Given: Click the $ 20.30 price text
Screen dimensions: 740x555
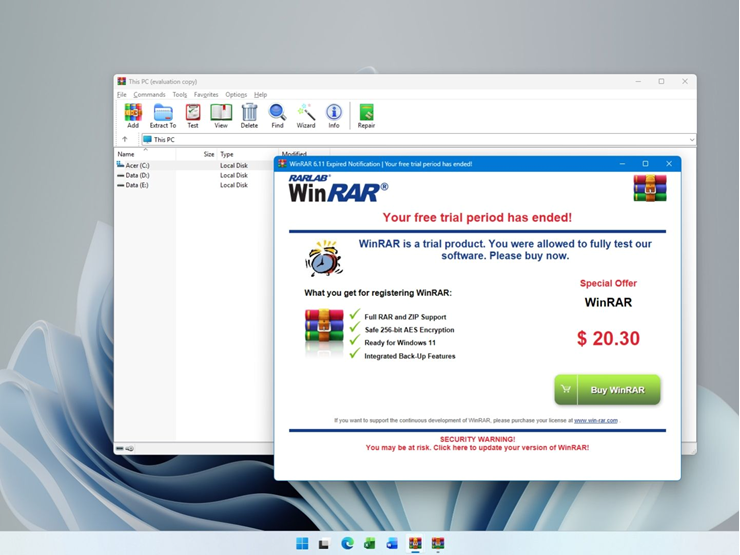Looking at the screenshot, I should 608,338.
